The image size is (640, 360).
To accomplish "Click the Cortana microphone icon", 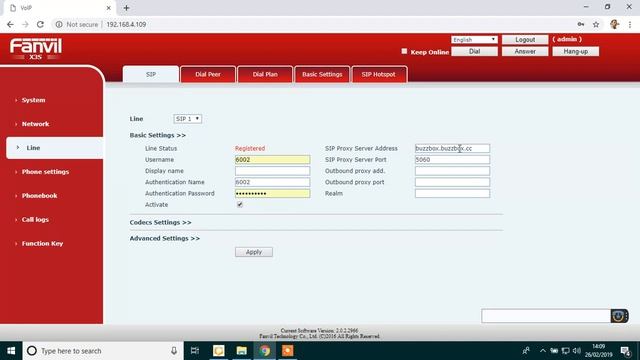I will 174,351.
